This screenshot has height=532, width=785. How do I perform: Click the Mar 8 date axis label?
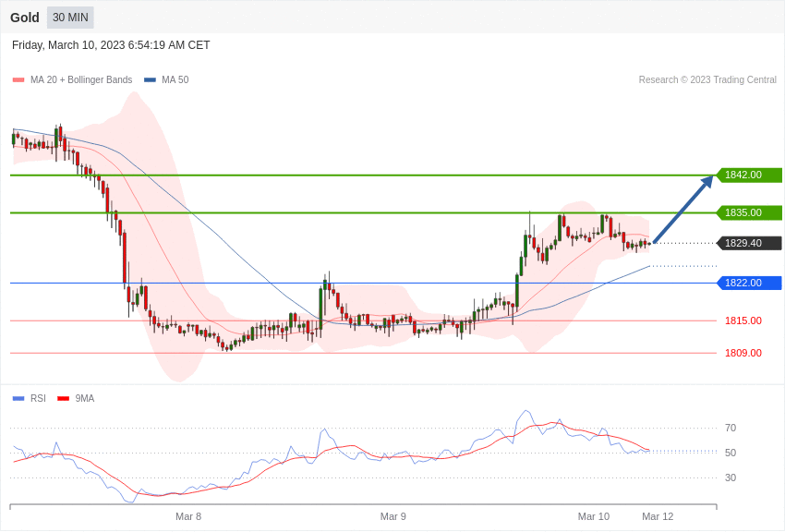(x=188, y=516)
